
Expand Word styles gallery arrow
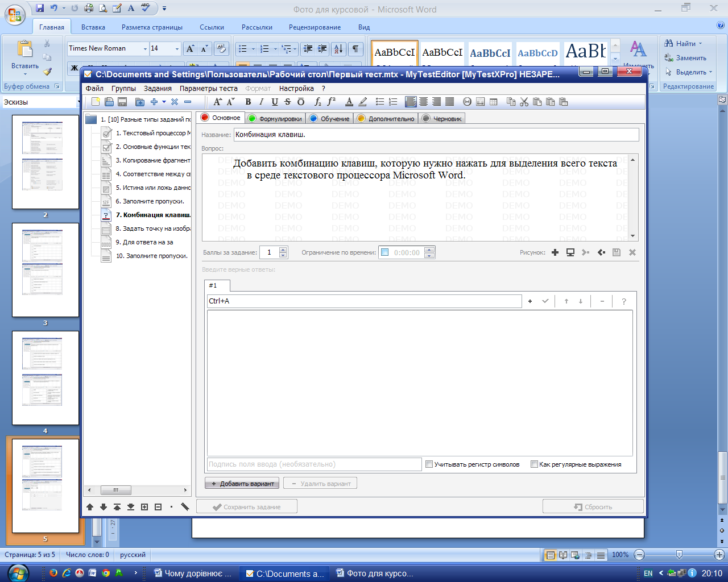tap(615, 59)
